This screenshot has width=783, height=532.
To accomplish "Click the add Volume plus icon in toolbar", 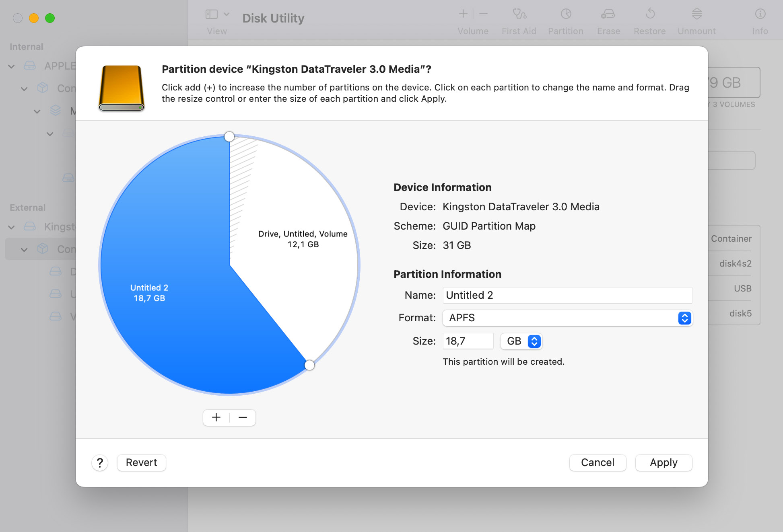I will point(463,14).
